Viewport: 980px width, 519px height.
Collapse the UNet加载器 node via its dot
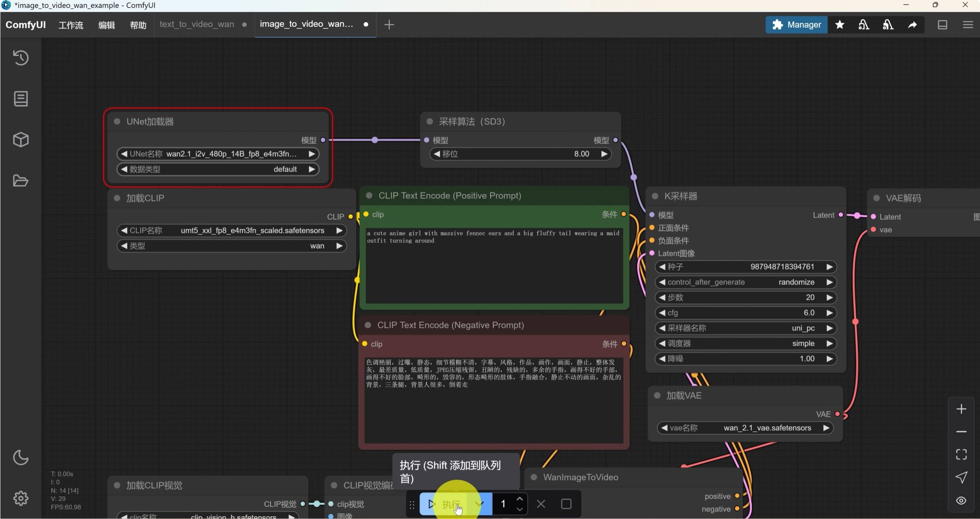(117, 122)
